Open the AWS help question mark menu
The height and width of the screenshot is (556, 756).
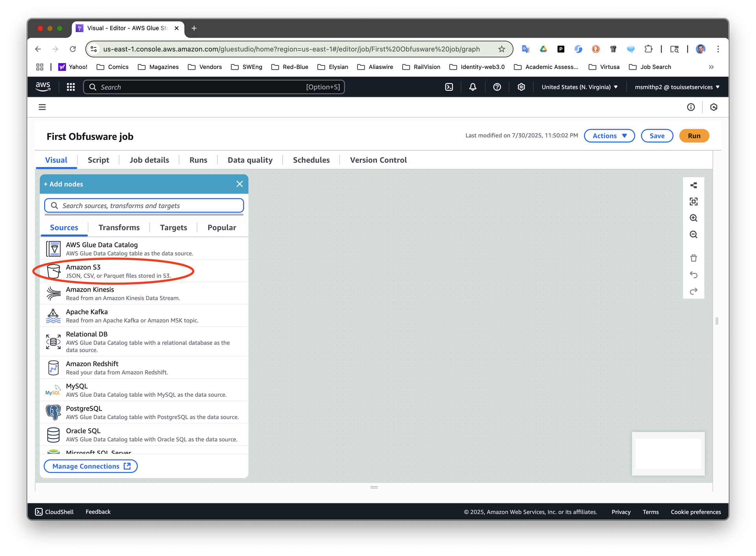tap(497, 87)
